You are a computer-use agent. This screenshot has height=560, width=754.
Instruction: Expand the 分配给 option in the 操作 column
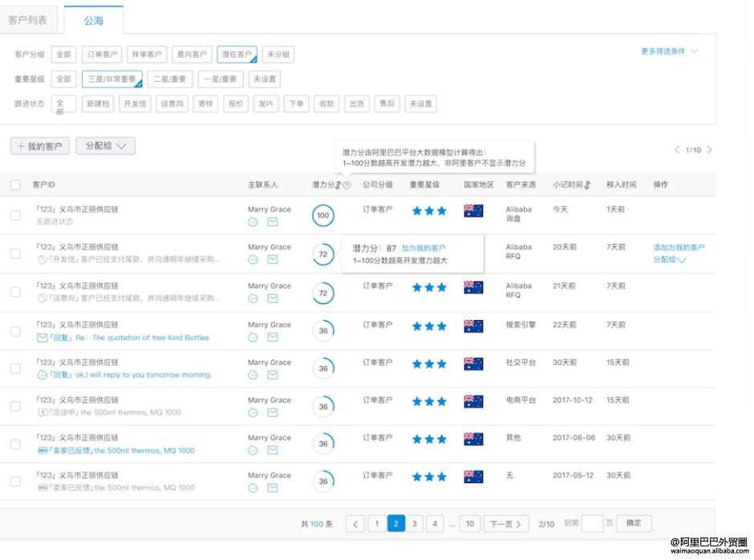[670, 260]
